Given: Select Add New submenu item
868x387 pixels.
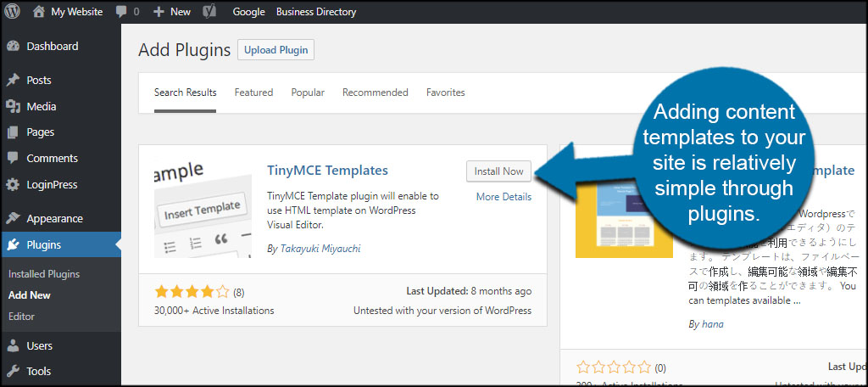Looking at the screenshot, I should (30, 295).
